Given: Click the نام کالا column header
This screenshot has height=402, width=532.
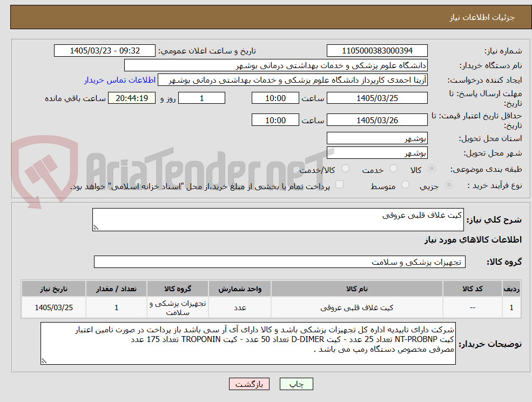Looking at the screenshot, I should coord(356,289).
